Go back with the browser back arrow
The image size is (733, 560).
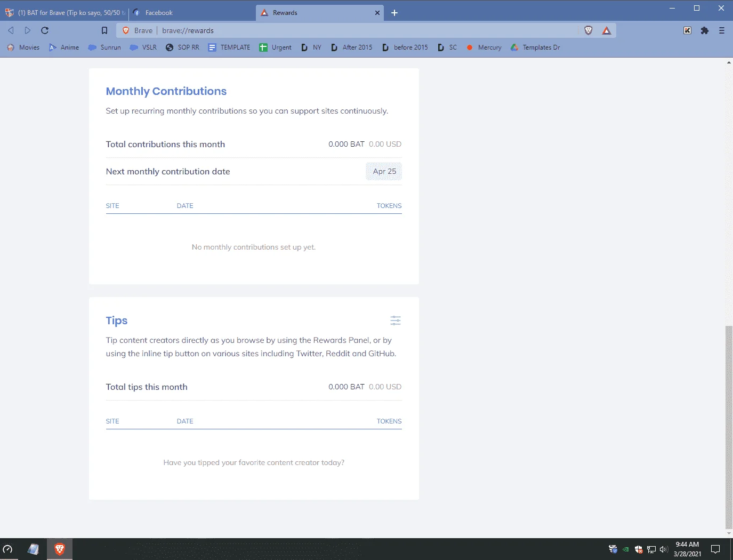tap(11, 30)
